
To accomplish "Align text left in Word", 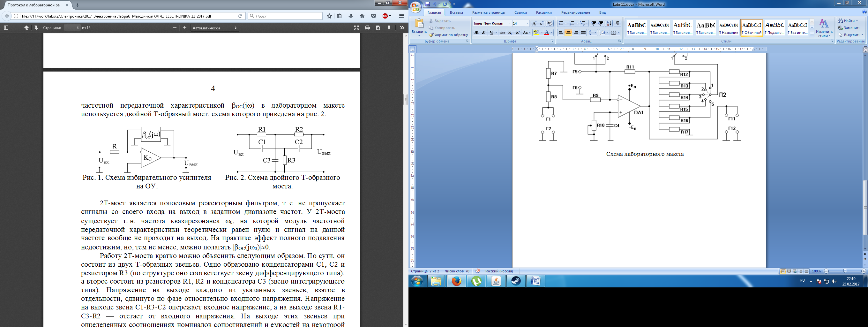I will (x=561, y=33).
